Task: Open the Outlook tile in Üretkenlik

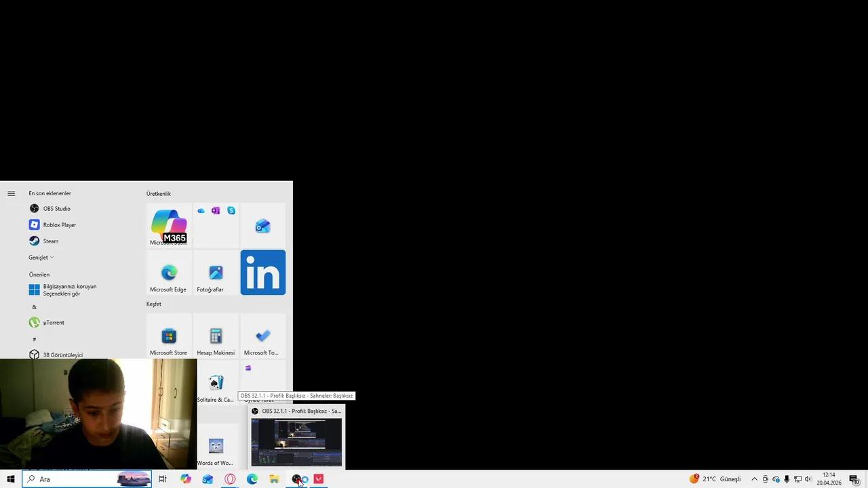Action: coord(263,226)
